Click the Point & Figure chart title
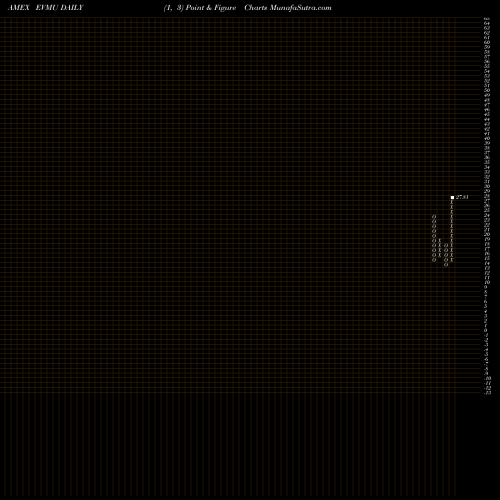The width and height of the screenshot is (500, 500). 211,8
